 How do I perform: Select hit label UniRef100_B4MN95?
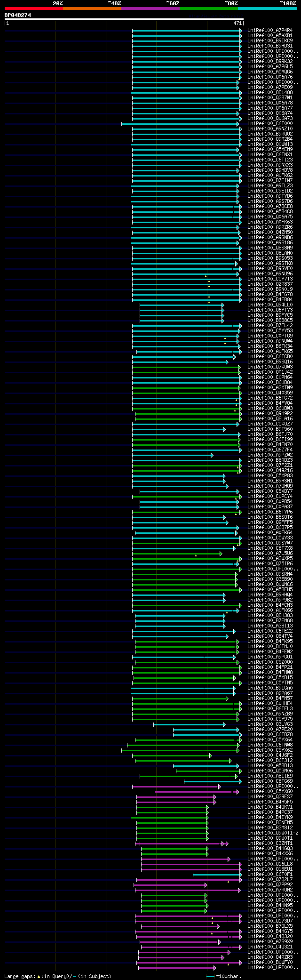[270, 905]
